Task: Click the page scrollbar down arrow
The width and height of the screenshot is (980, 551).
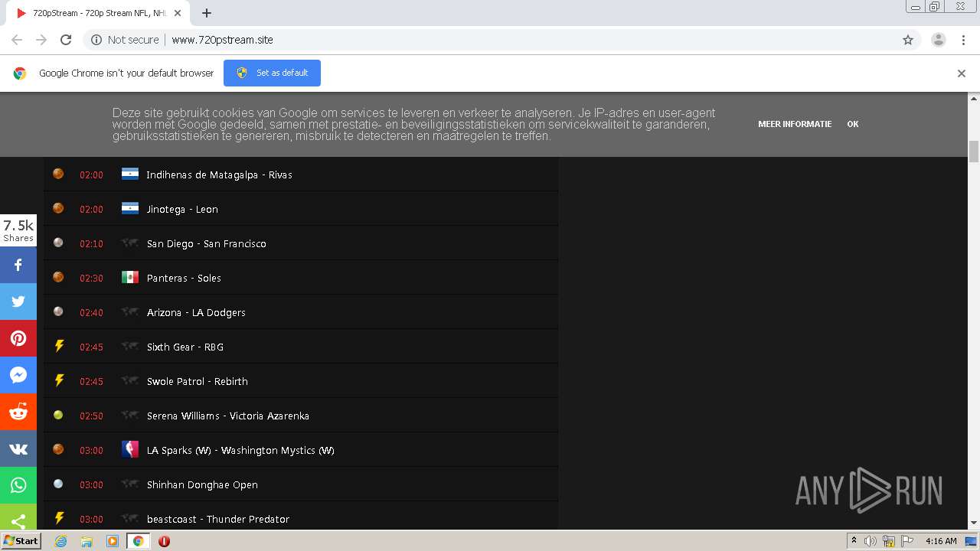Action: click(x=974, y=523)
